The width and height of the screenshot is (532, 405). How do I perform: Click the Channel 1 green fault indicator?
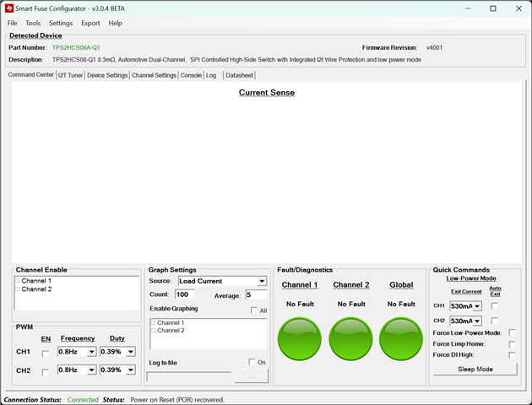tap(300, 338)
